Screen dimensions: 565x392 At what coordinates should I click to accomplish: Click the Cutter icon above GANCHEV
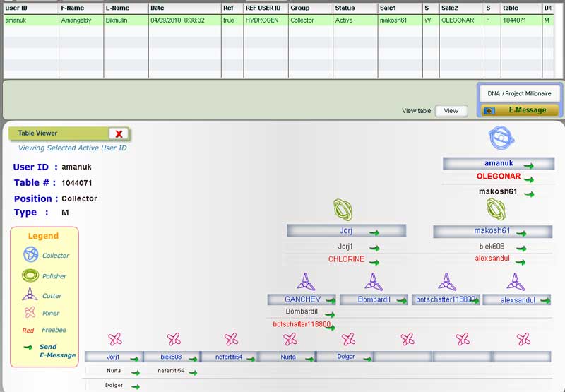pos(306,282)
